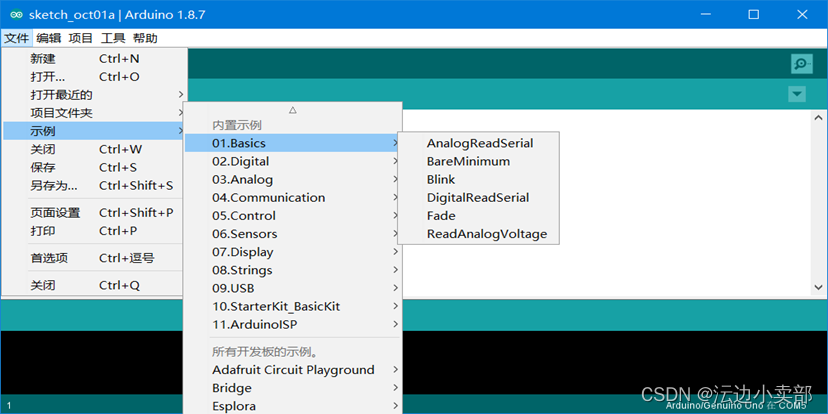The width and height of the screenshot is (828, 414).
Task: Expand the 07.Display examples submenu
Action: (x=293, y=252)
